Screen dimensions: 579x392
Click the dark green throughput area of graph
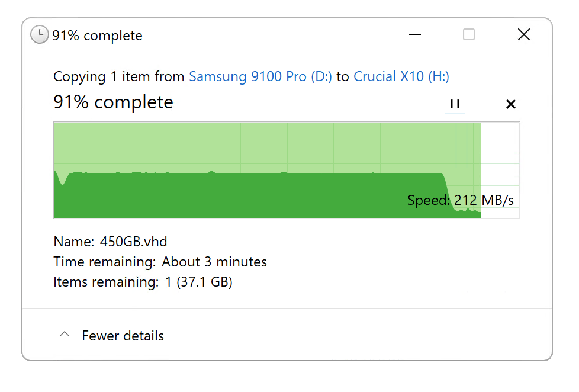coord(251,194)
